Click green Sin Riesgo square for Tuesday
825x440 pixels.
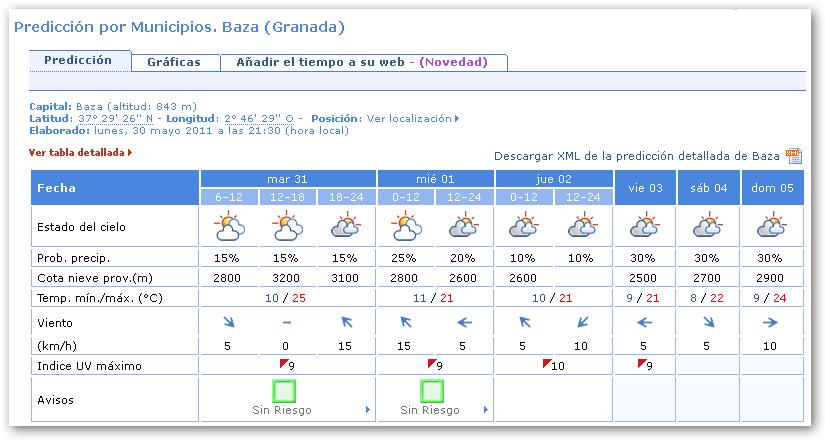pyautogui.click(x=285, y=391)
